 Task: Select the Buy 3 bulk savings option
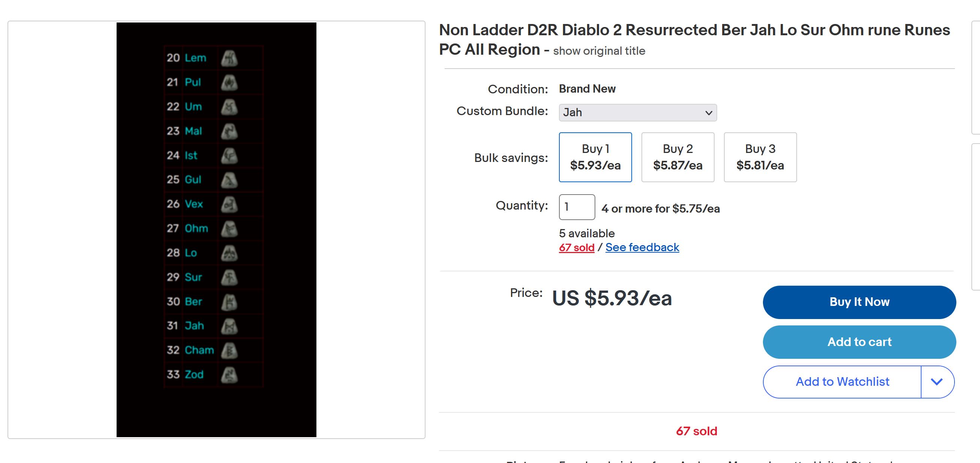pyautogui.click(x=760, y=157)
